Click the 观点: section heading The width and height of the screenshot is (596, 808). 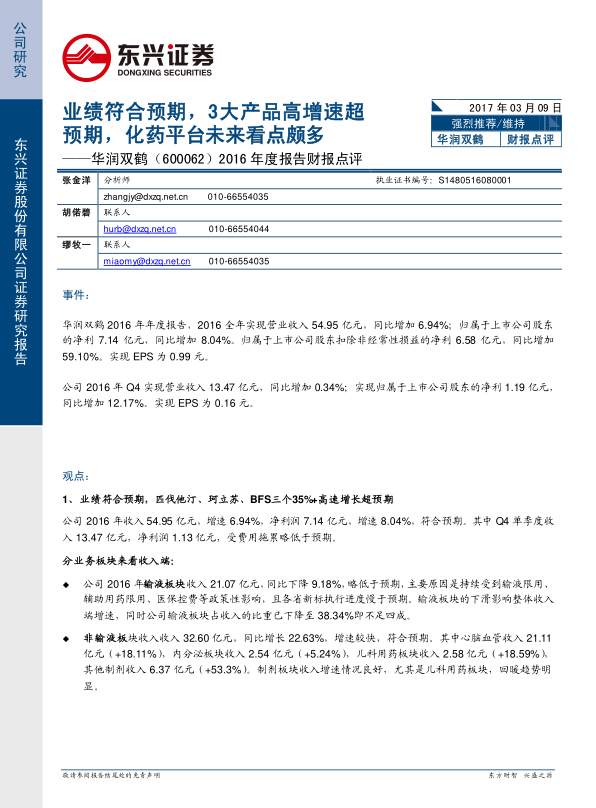[x=76, y=476]
